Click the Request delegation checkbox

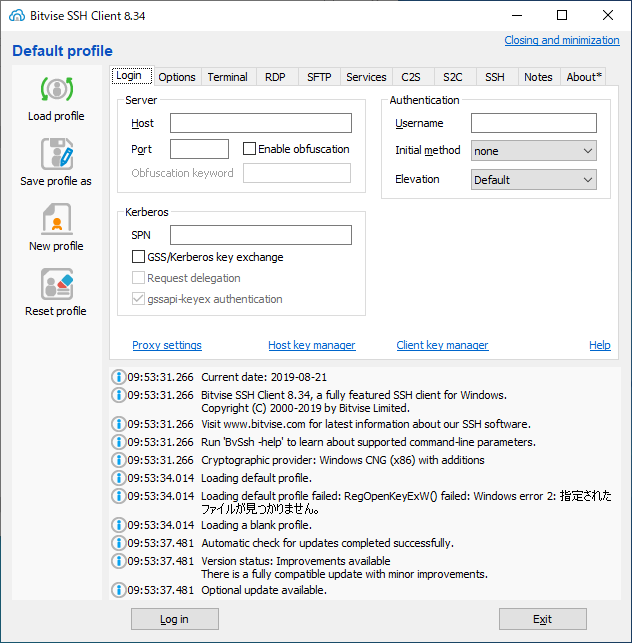pos(138,278)
